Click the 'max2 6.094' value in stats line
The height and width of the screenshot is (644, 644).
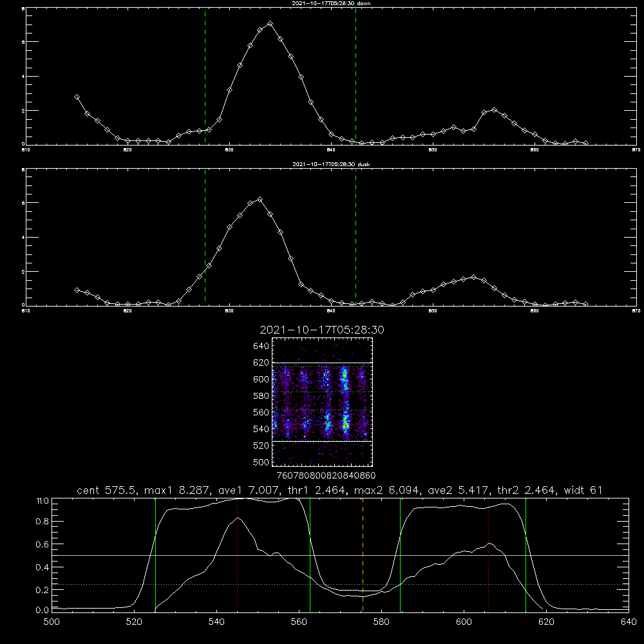(x=388, y=490)
